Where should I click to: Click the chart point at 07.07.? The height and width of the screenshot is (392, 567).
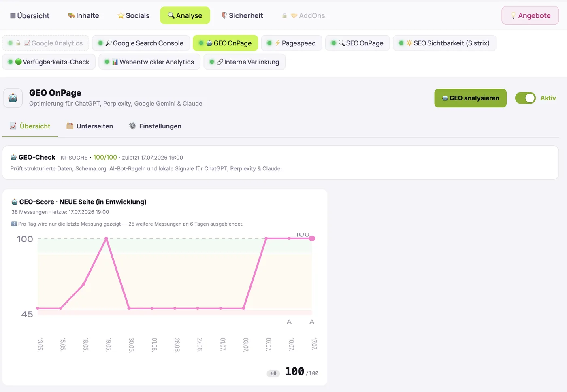coord(266,239)
